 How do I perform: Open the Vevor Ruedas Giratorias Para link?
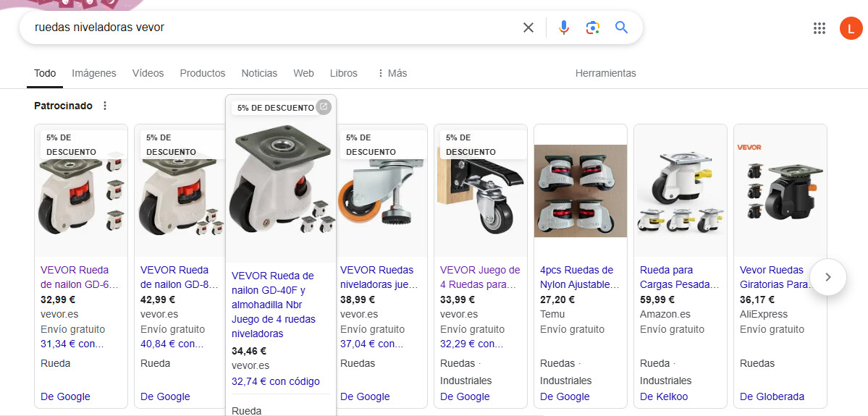775,277
